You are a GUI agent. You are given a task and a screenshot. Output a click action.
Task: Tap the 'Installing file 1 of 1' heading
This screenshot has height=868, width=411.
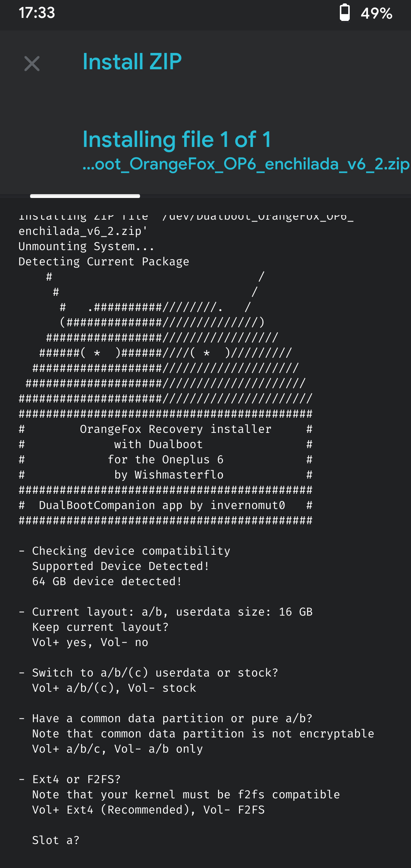point(177,139)
